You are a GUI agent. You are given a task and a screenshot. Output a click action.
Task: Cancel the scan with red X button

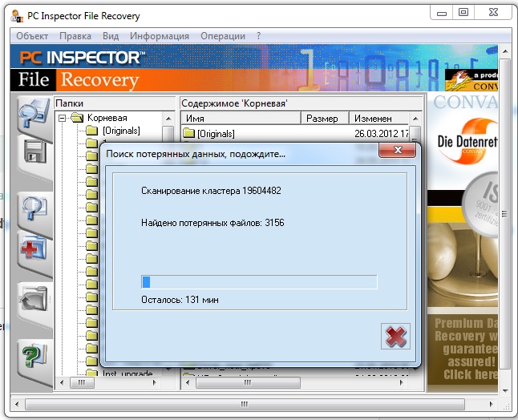point(395,337)
